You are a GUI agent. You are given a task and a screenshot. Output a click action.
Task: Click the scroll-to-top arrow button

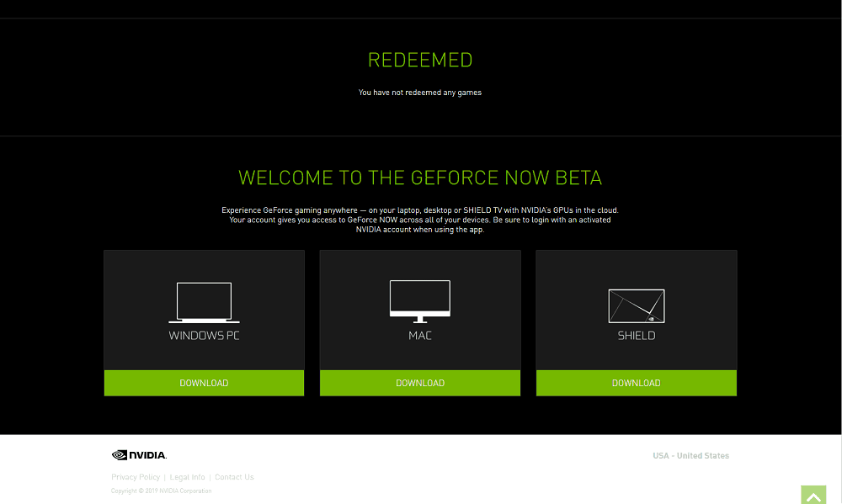pos(813,495)
